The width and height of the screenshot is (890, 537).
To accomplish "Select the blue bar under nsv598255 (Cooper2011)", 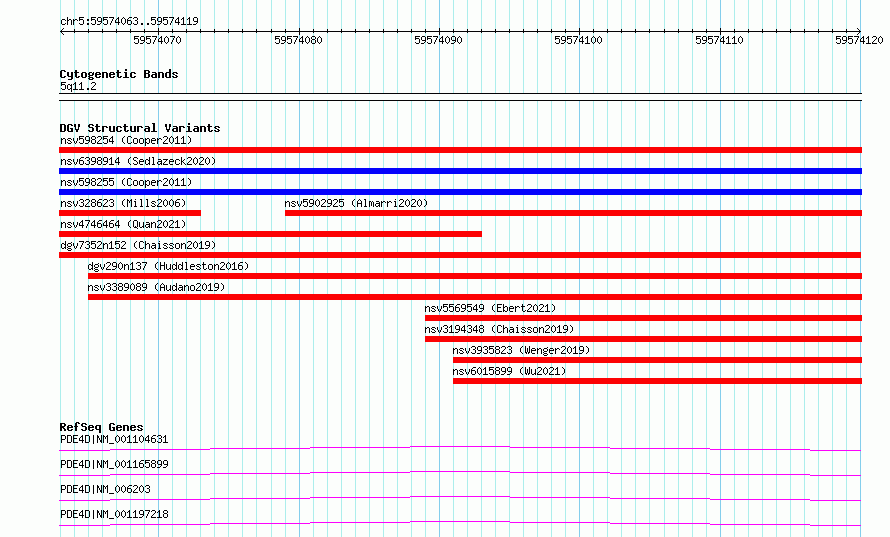I will tap(460, 192).
